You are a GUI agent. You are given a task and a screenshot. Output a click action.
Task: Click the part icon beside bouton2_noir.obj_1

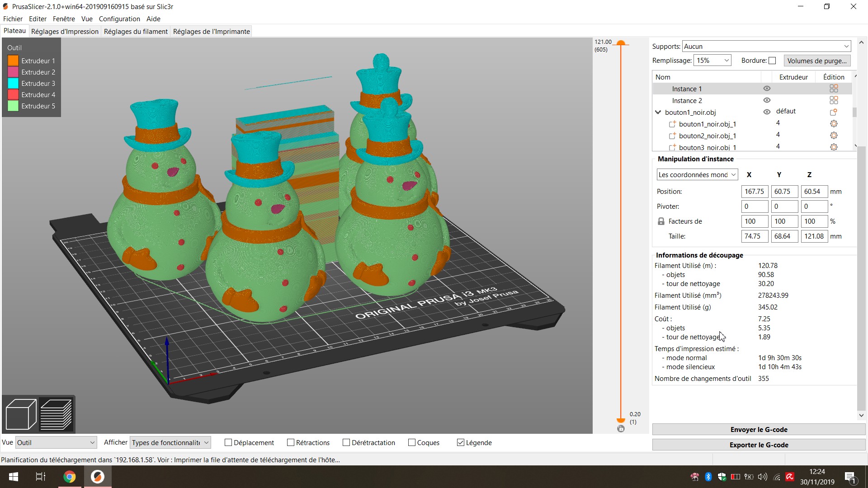click(x=672, y=136)
